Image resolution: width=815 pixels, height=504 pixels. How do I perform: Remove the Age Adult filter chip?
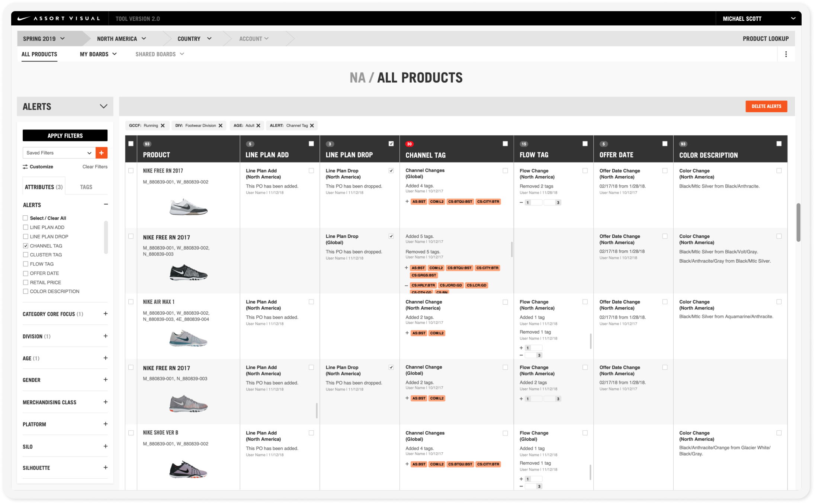tap(259, 126)
